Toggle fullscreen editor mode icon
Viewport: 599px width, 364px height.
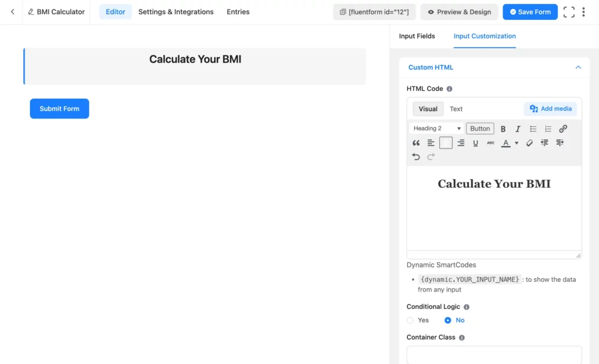[569, 12]
